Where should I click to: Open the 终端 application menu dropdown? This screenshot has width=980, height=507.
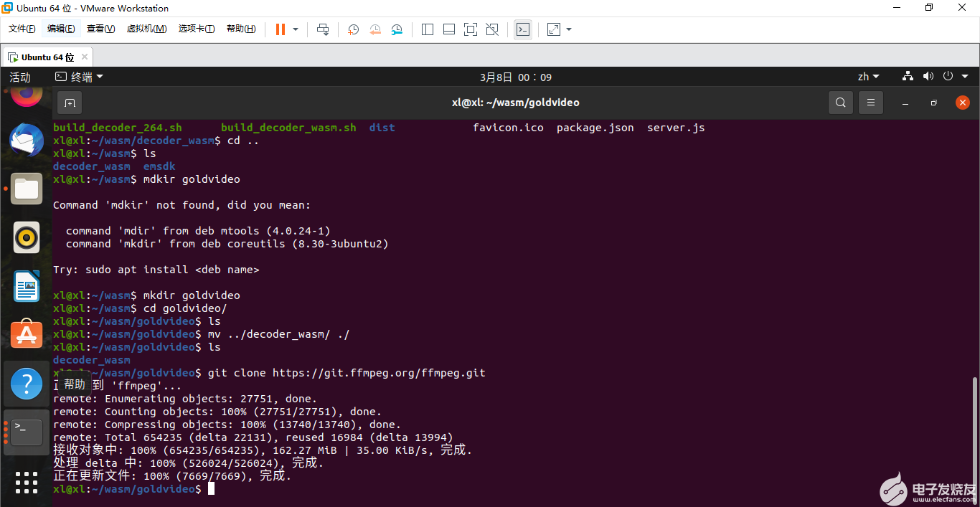click(80, 77)
